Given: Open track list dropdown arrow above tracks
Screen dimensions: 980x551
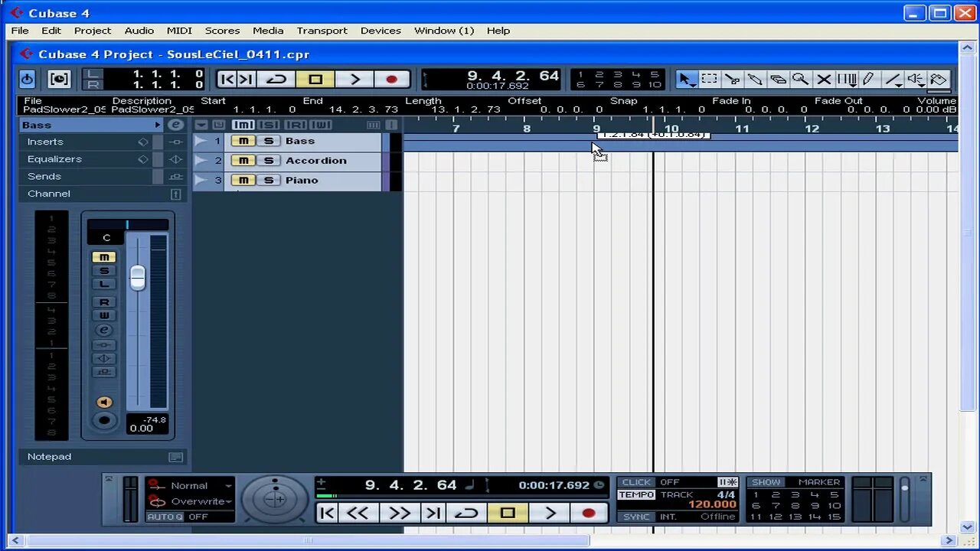Looking at the screenshot, I should (201, 125).
